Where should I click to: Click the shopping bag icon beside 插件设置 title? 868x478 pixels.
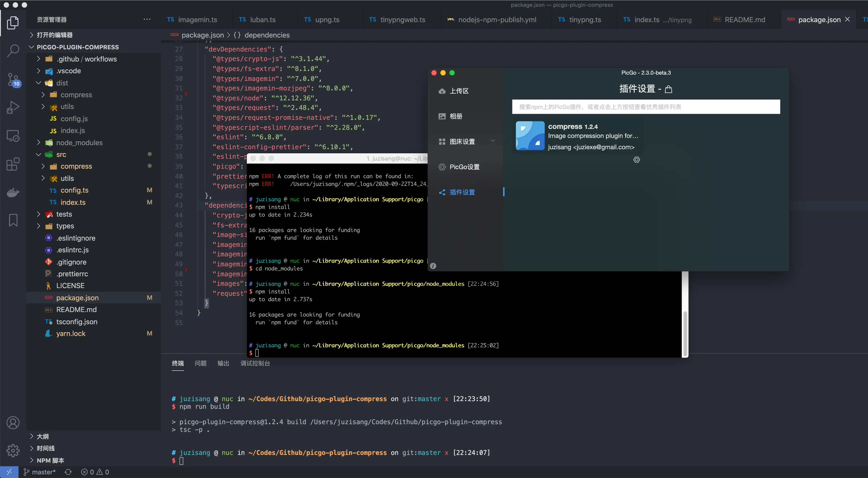click(x=669, y=89)
